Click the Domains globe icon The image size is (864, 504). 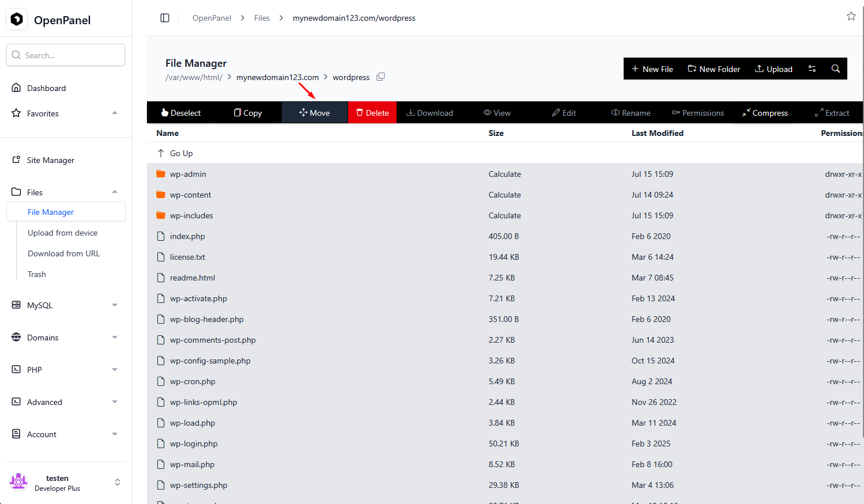coord(16,337)
